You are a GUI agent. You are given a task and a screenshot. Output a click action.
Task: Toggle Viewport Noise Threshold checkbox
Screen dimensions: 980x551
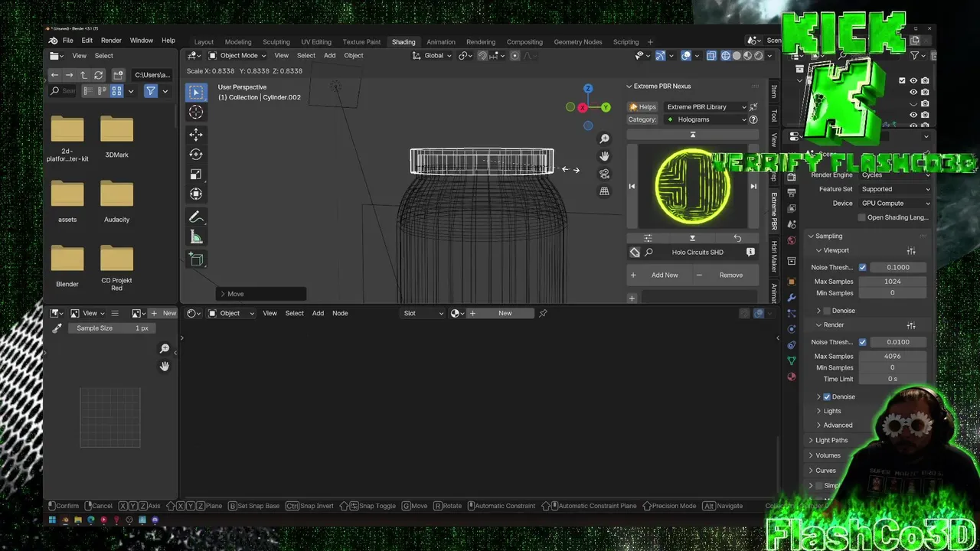(x=863, y=267)
